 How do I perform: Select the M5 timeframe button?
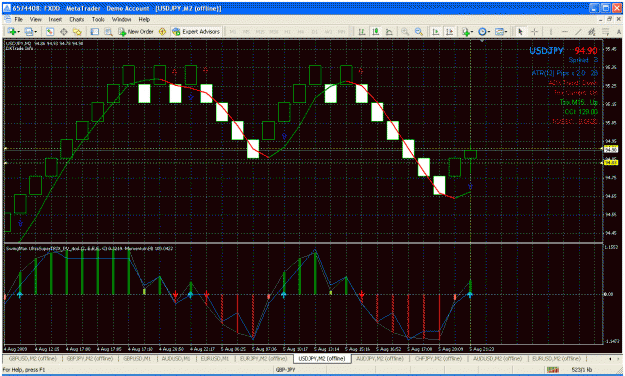[x=246, y=31]
